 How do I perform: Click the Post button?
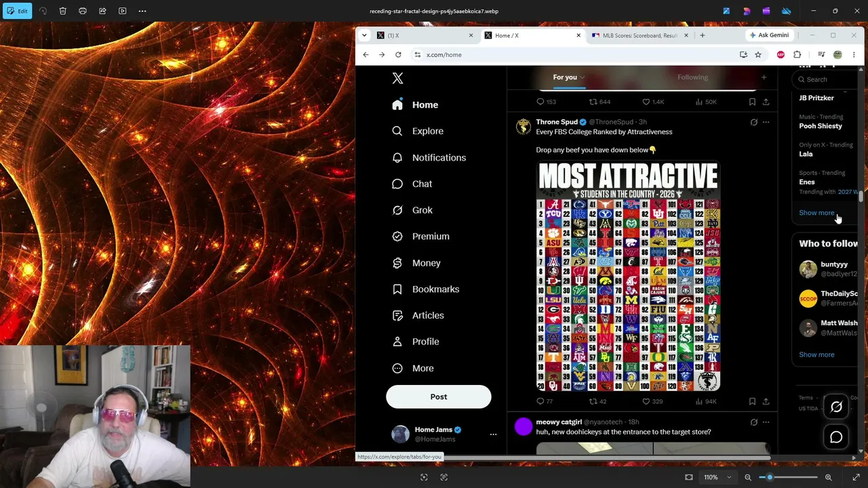point(439,396)
